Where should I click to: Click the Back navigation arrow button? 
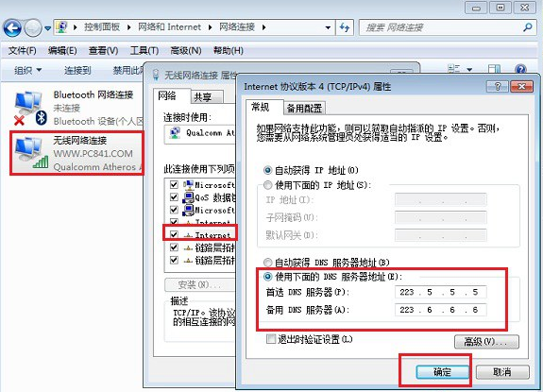pos(12,27)
